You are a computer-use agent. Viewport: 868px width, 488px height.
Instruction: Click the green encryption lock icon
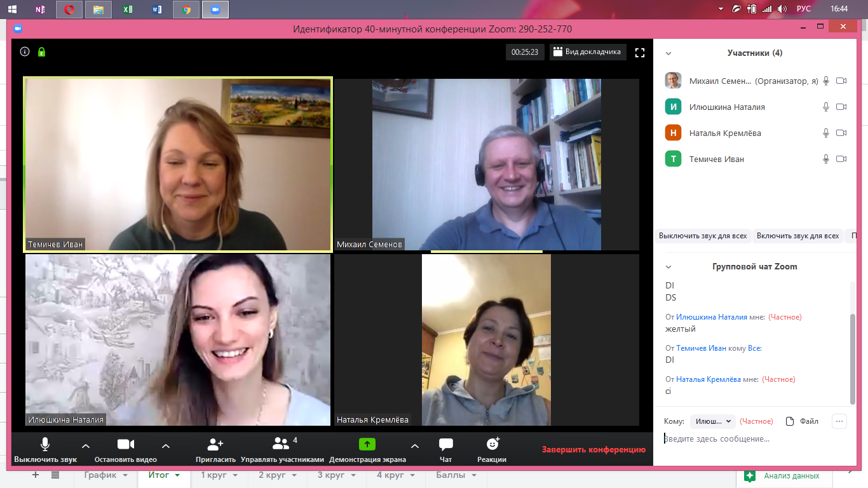coord(41,52)
